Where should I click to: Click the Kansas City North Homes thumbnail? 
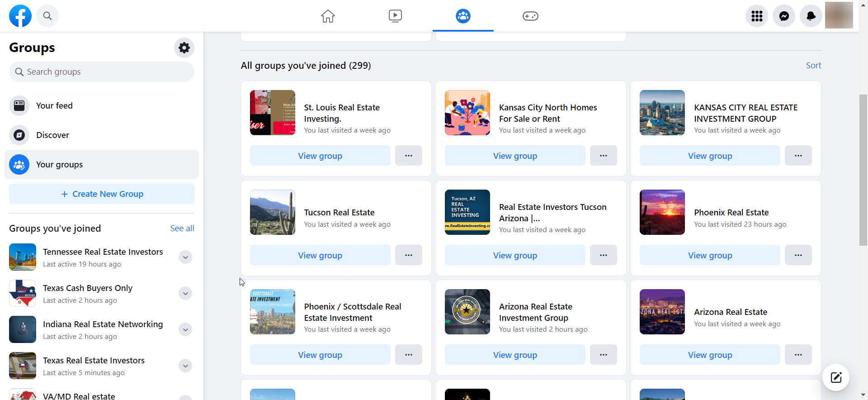(467, 113)
